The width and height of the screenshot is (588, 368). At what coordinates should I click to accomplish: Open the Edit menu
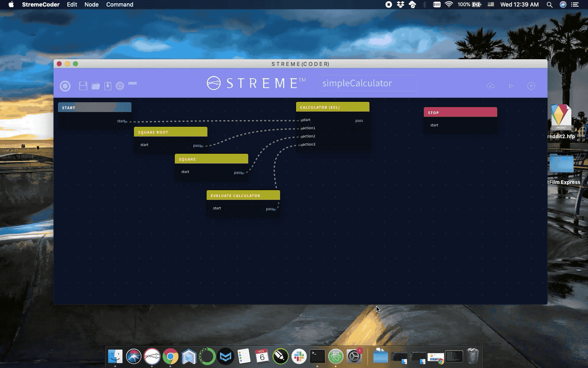(72, 4)
